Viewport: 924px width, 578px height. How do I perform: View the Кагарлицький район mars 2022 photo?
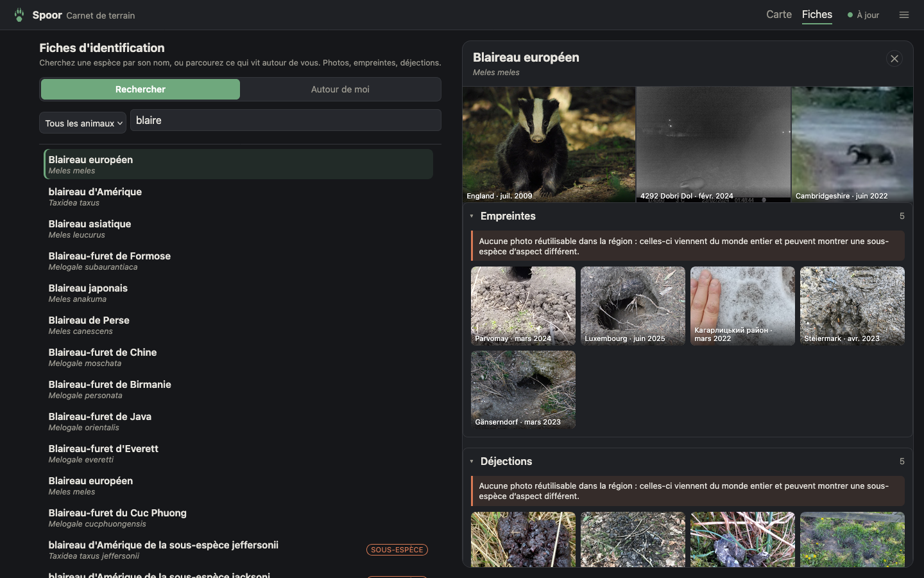point(742,306)
